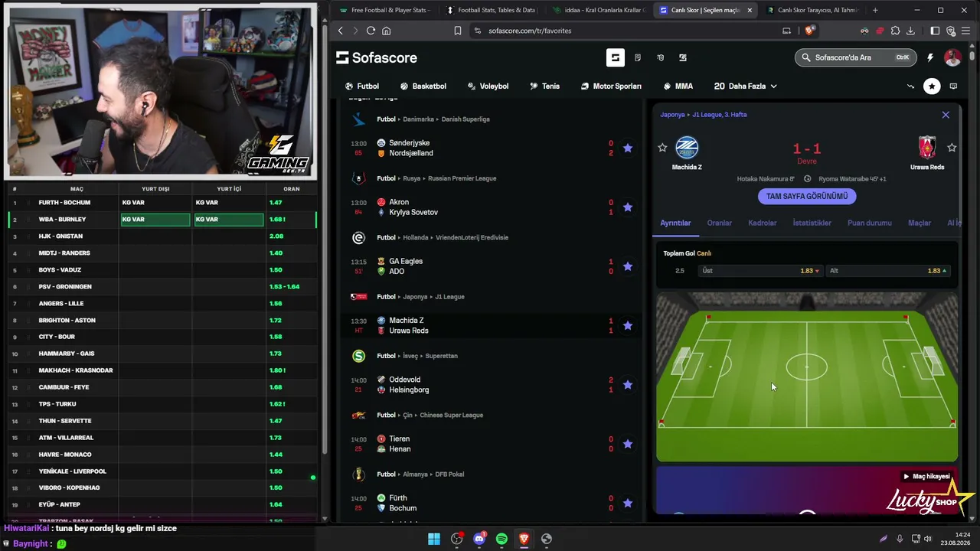Viewport: 980px width, 551px height.
Task: Switch to the Maçlar tab
Action: click(x=919, y=223)
